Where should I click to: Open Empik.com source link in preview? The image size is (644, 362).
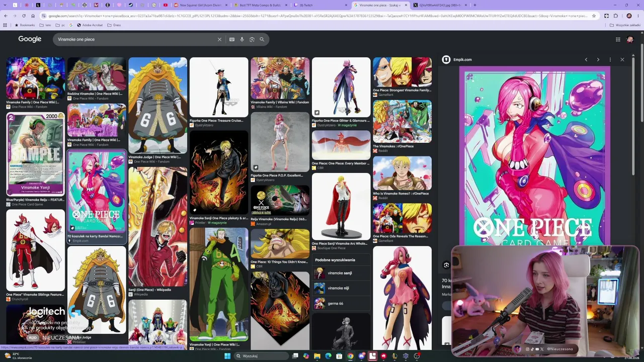tap(462, 59)
